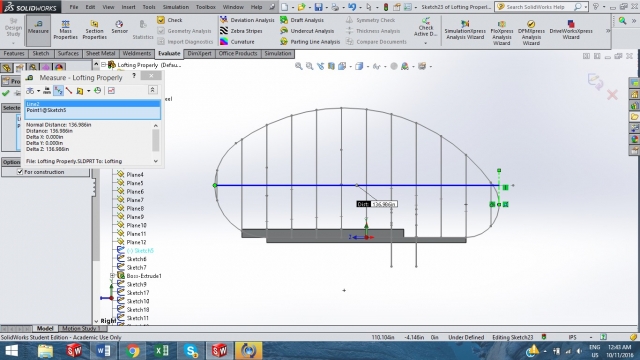Run the Check tool
Viewport: 640px width, 360px height.
(170, 20)
